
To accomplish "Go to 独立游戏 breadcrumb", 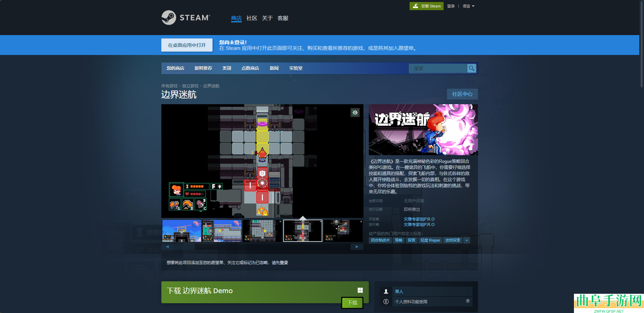I will (x=190, y=86).
